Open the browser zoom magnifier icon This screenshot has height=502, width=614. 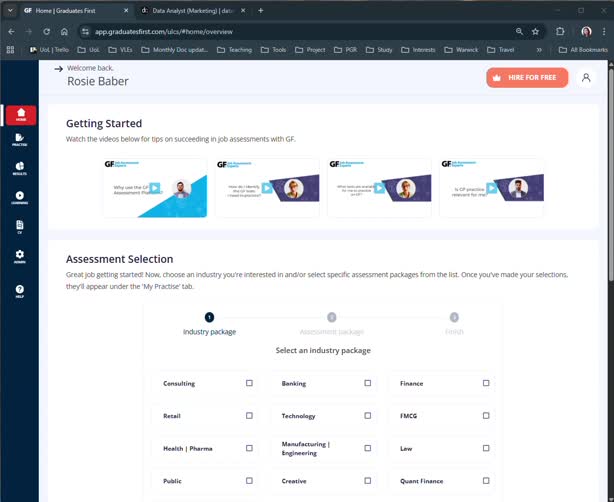519,32
